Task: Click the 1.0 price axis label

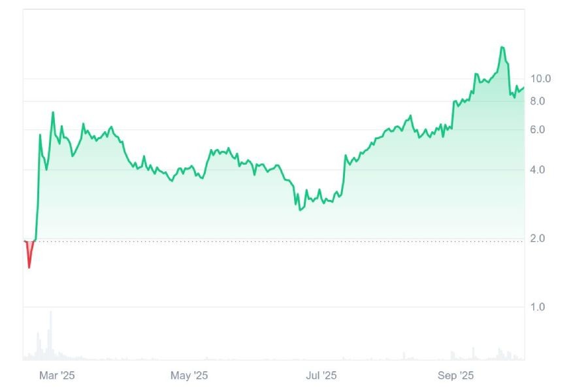Action: (538, 307)
